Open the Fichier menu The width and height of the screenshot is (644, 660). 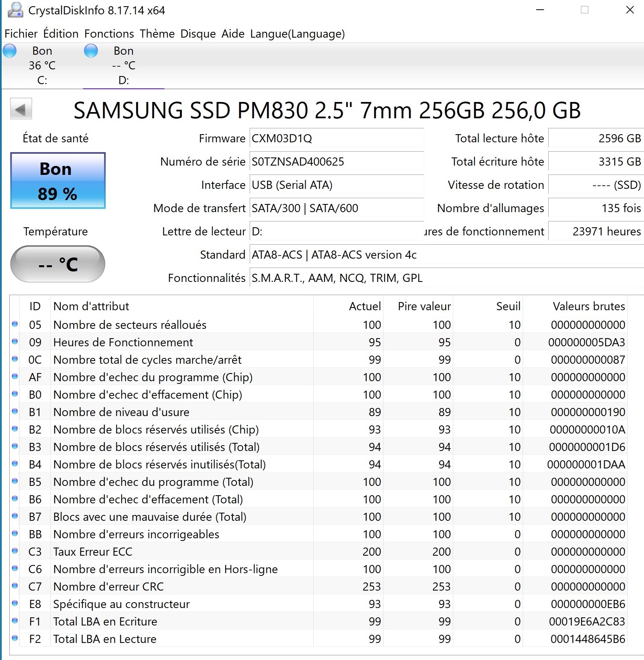click(21, 34)
